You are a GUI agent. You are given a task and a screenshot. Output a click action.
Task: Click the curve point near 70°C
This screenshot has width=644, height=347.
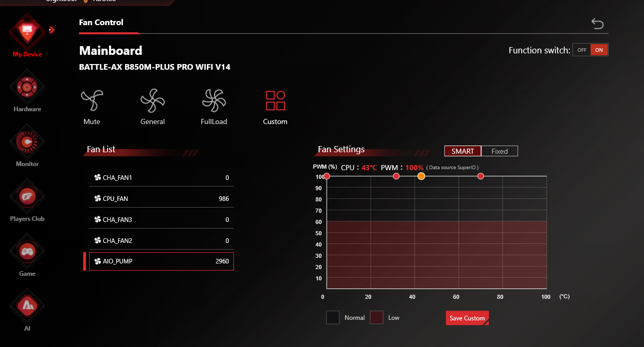click(481, 176)
